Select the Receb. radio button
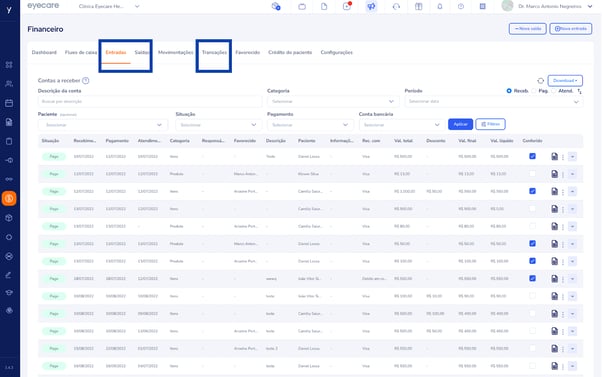602x377 pixels. [509, 91]
